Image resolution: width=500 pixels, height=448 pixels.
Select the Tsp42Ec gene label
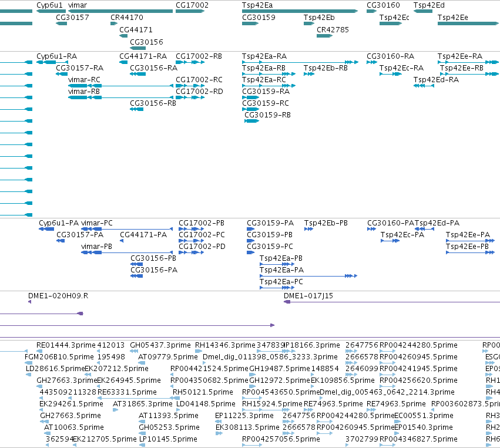pos(394,17)
